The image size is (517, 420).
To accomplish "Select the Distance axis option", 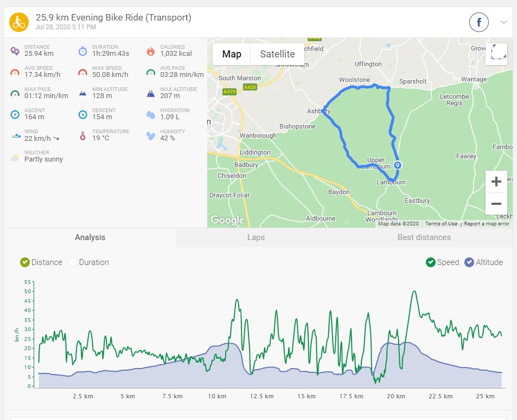I will coord(25,262).
